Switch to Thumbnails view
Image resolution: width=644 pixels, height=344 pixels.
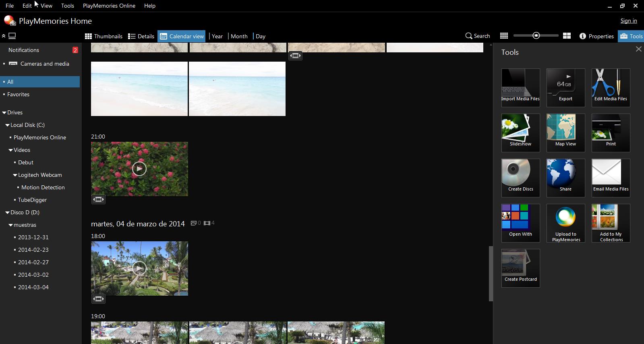[104, 36]
